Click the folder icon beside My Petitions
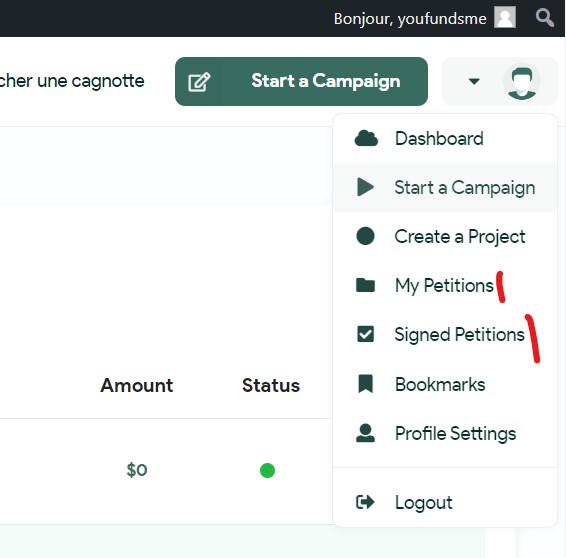The image size is (566, 558). tap(365, 285)
